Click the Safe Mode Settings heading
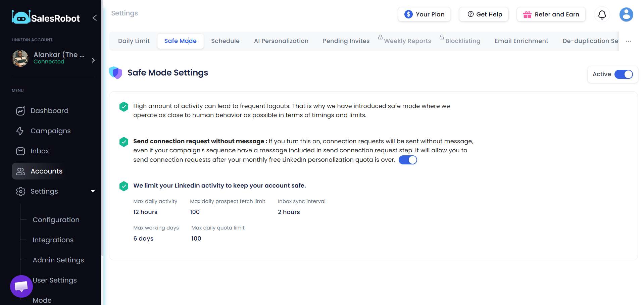Image resolution: width=644 pixels, height=305 pixels. tap(168, 73)
